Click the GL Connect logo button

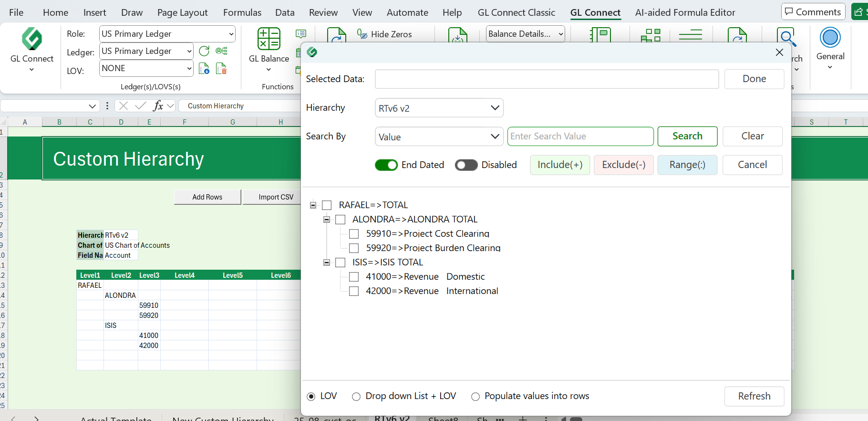pyautogui.click(x=32, y=39)
